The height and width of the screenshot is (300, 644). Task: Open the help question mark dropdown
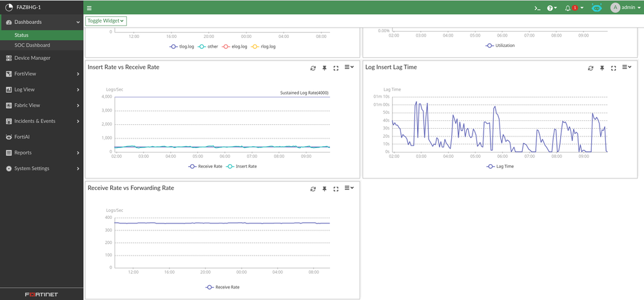point(552,8)
